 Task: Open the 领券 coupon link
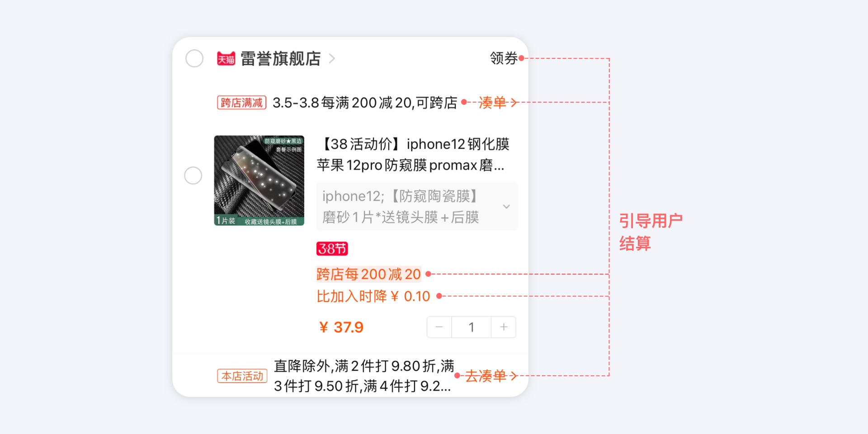tap(504, 58)
